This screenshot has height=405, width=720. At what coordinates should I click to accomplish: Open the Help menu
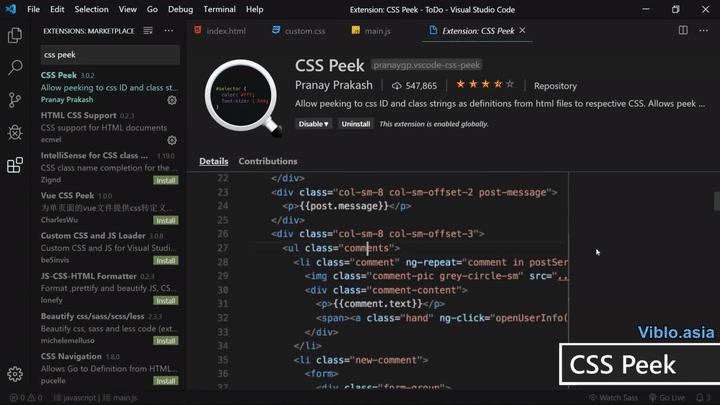[x=254, y=9]
